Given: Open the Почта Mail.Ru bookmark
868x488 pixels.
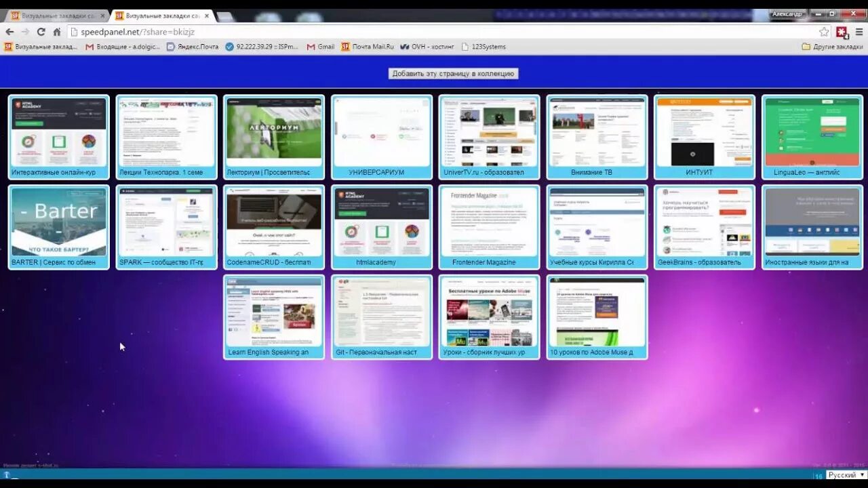Looking at the screenshot, I should click(x=368, y=47).
